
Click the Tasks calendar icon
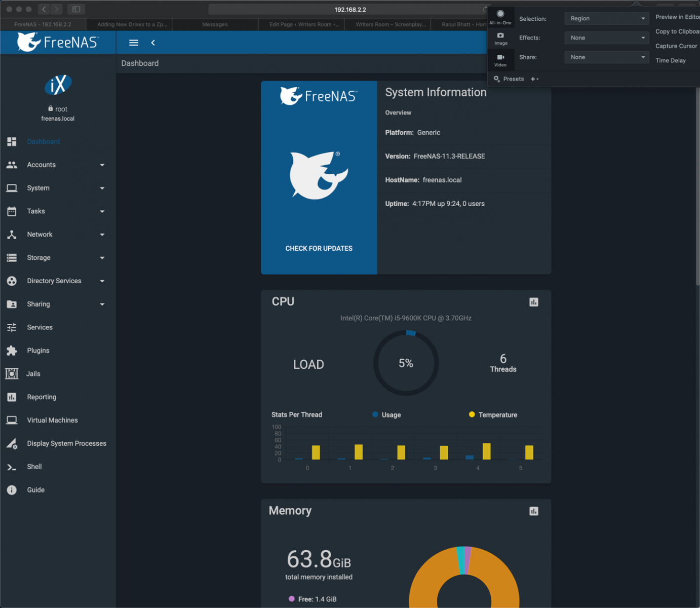(x=12, y=211)
